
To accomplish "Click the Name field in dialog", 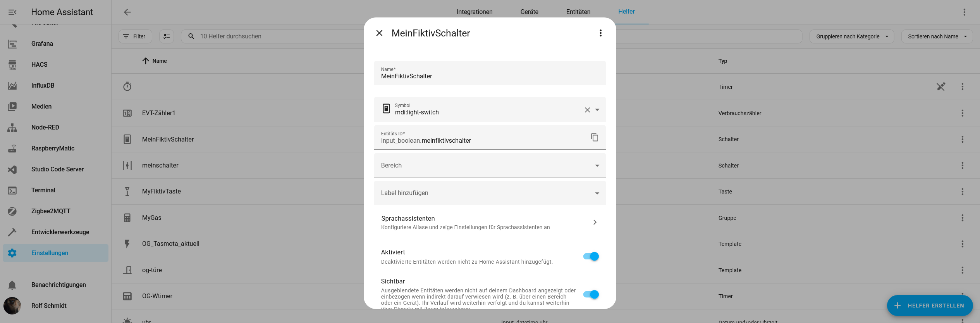I will pos(490,76).
